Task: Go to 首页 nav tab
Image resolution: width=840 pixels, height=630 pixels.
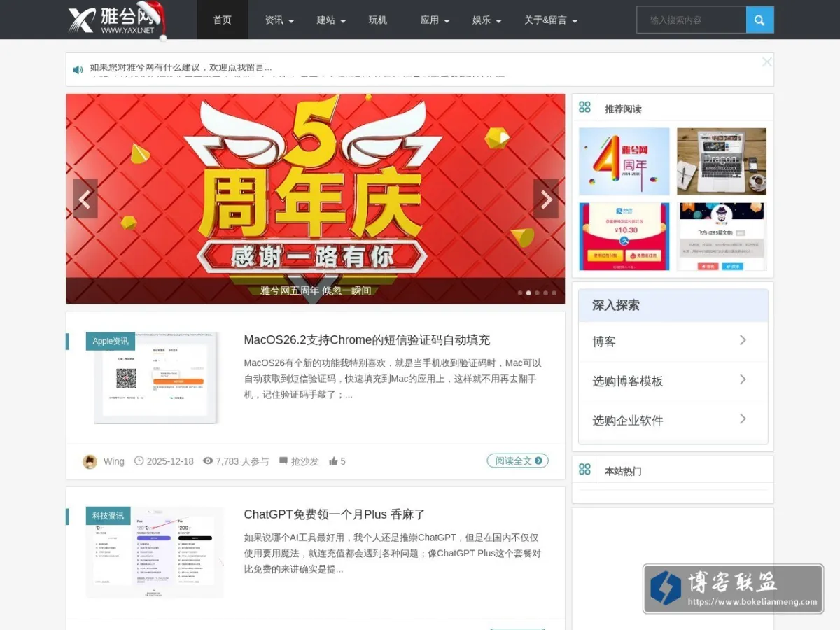Action: [x=223, y=20]
